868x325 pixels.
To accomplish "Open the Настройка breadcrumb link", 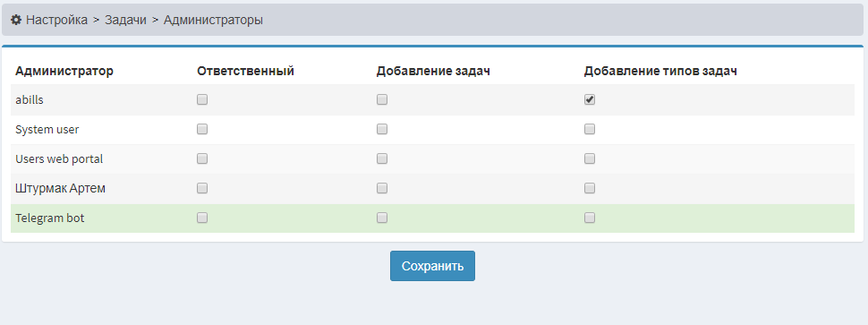I will pyautogui.click(x=56, y=20).
